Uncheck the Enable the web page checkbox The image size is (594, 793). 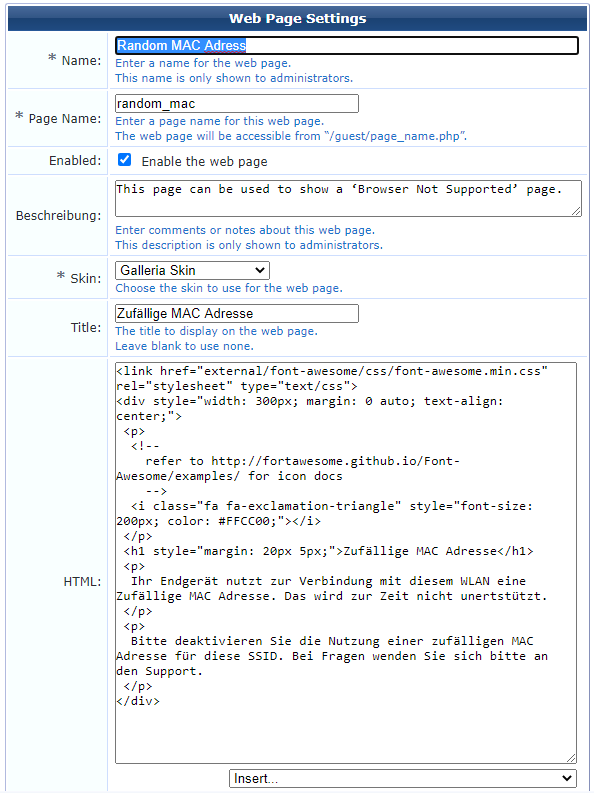[124, 160]
